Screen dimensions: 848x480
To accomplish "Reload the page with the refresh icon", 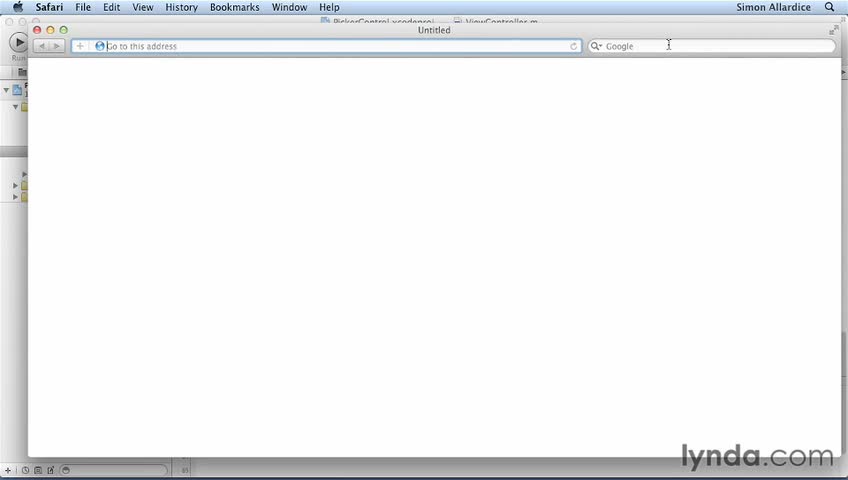I will tap(573, 46).
